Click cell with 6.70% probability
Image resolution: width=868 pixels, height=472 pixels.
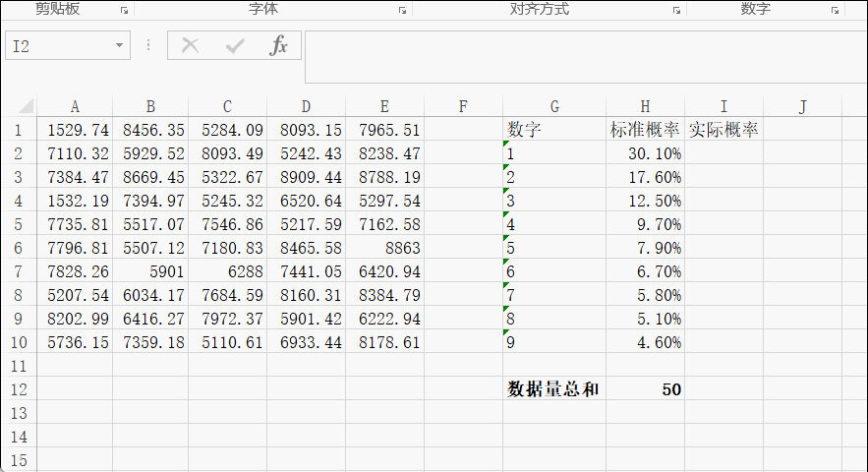coord(645,271)
